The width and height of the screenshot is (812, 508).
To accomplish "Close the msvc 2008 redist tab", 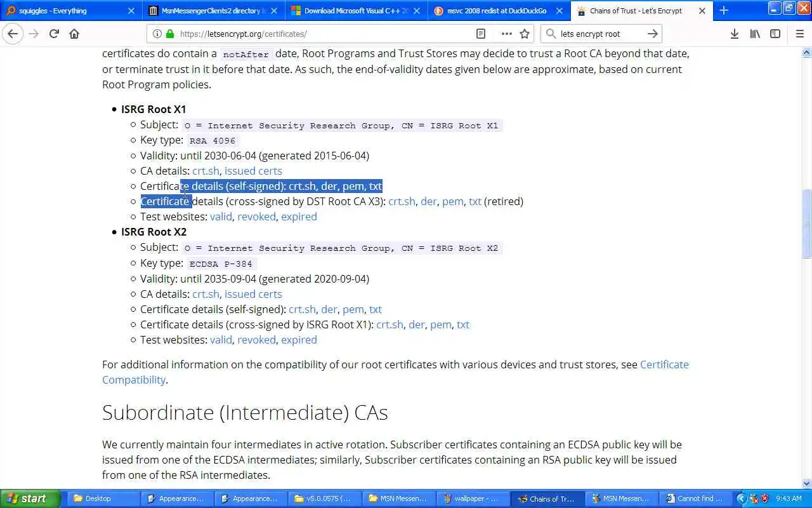I will [x=560, y=11].
